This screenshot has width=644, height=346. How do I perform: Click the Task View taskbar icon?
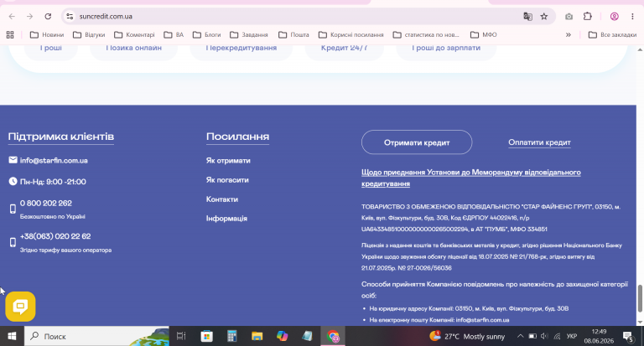(x=181, y=336)
